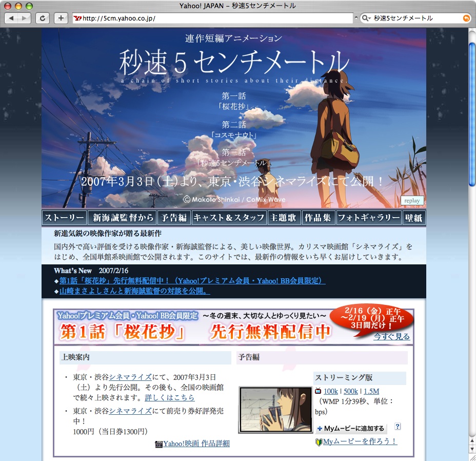Open the 第1話「桜花抄」先行無料配信中 news link
Image resolution: width=476 pixels, height=461 pixels.
pyautogui.click(x=192, y=280)
